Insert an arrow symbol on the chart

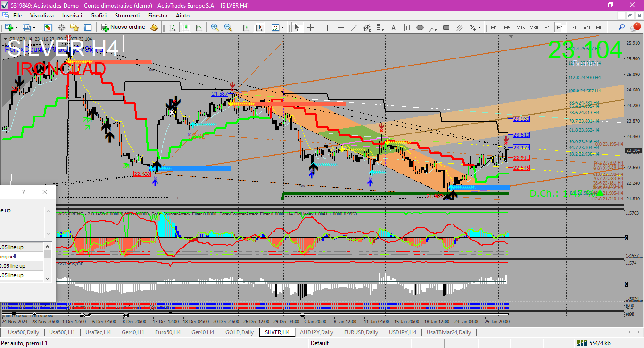[472, 27]
